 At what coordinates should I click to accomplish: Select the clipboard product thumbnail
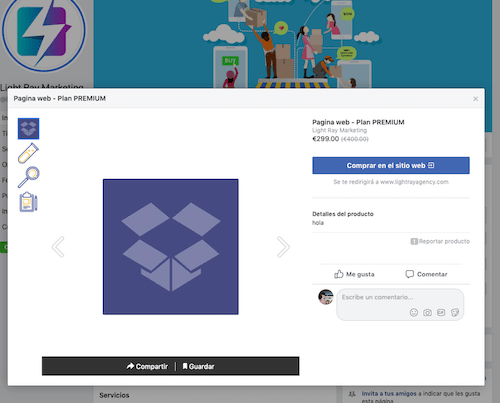[x=28, y=202]
